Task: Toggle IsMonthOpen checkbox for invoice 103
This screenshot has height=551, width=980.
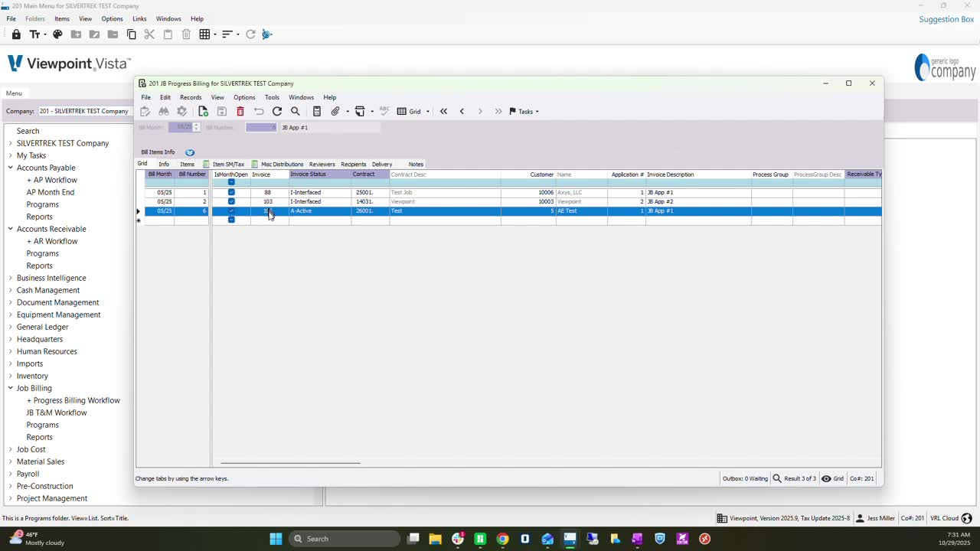Action: tap(231, 202)
